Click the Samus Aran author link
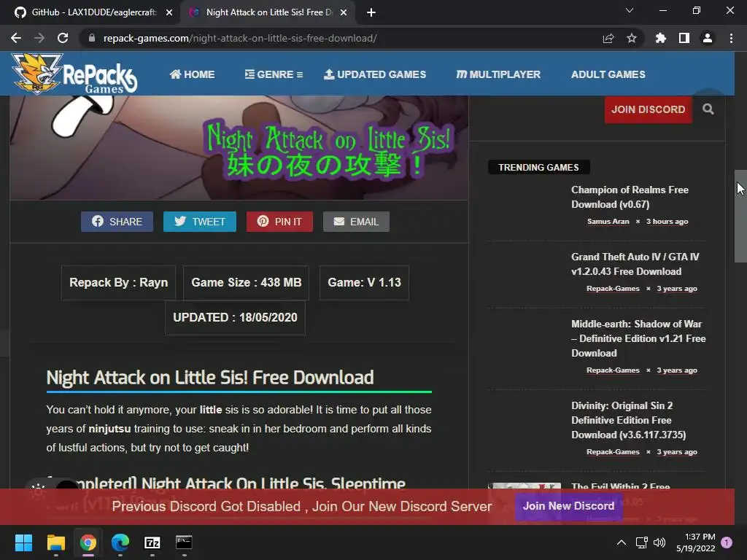The image size is (747, 560). pos(608,222)
